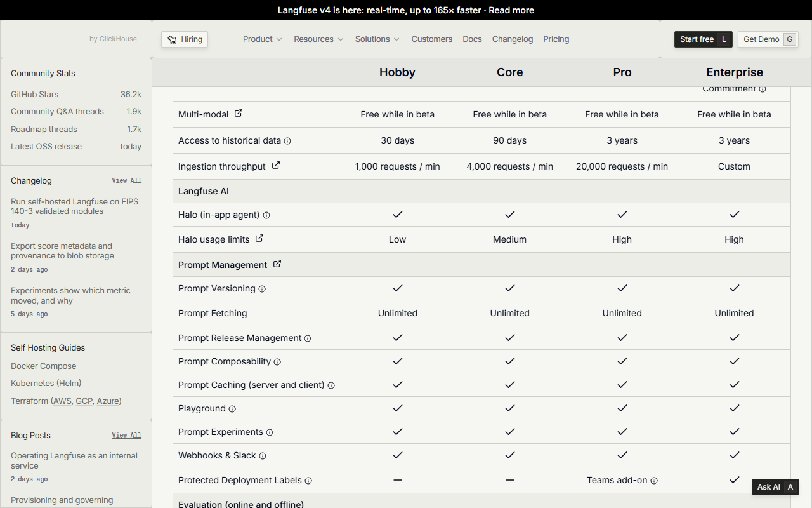Expand the Product menu
The image size is (812, 508).
(263, 39)
